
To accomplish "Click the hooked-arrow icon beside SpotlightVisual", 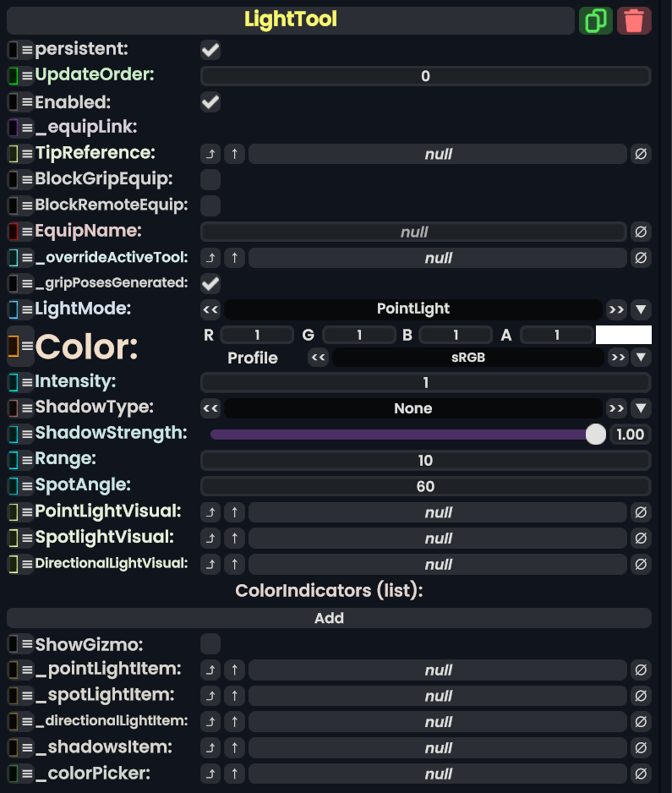I will 210,539.
